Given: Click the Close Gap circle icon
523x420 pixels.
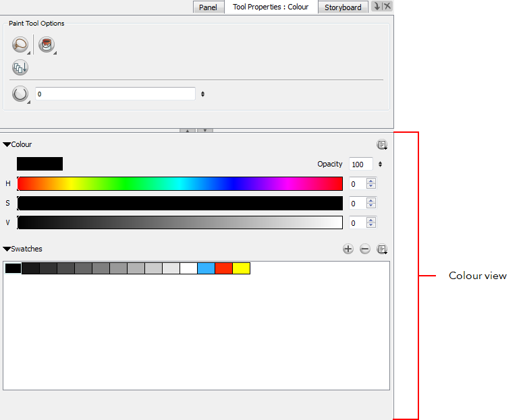Looking at the screenshot, I should click(20, 94).
